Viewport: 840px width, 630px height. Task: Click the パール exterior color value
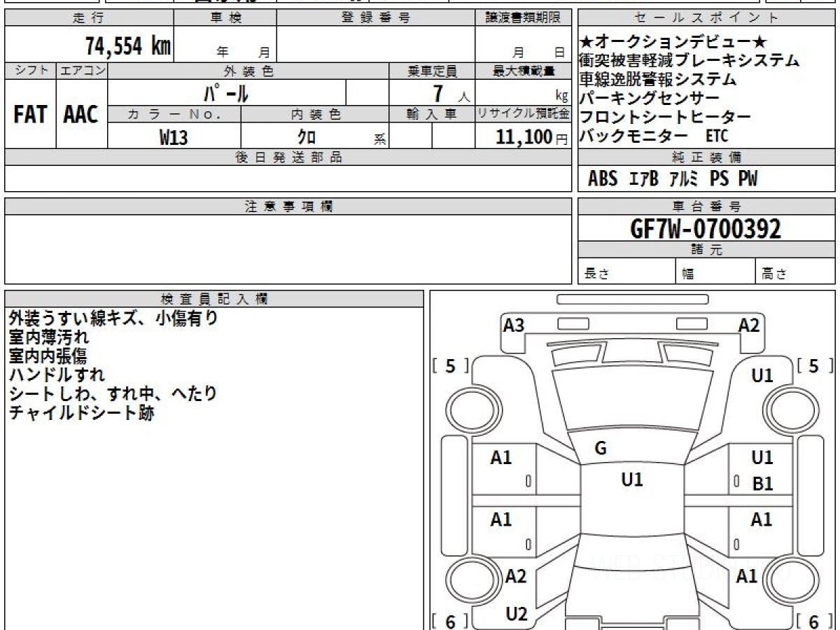coord(226,93)
